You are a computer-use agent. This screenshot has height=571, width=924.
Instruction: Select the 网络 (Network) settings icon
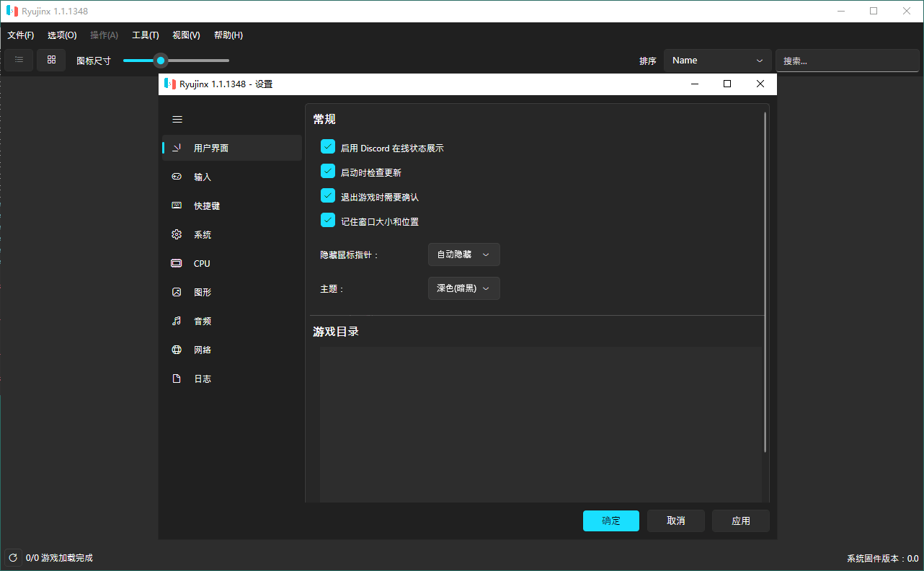coord(177,350)
